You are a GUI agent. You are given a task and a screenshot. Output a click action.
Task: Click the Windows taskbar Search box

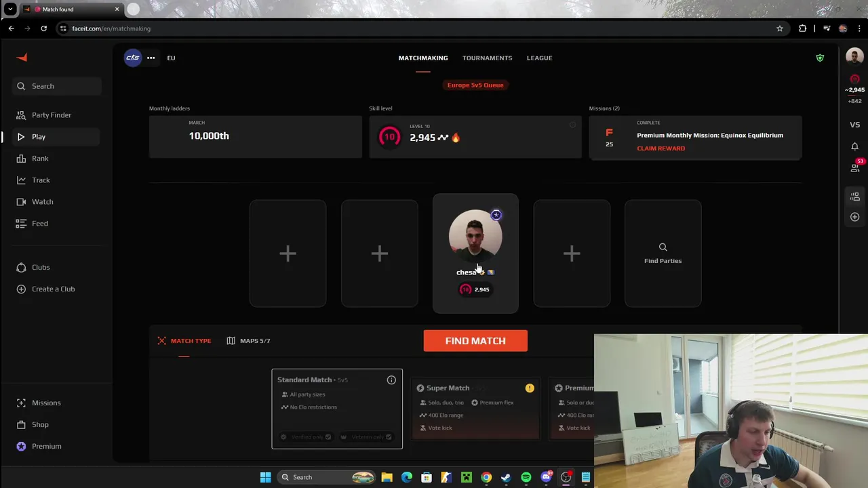[328, 477]
